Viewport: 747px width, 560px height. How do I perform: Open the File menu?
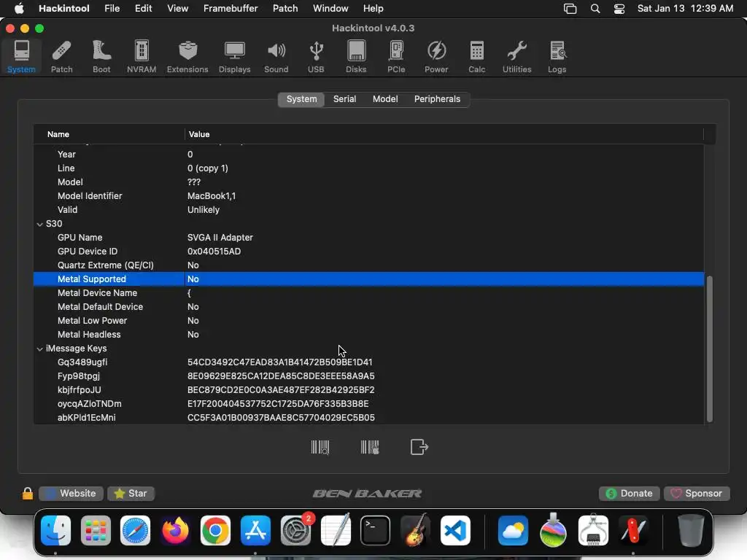(x=112, y=9)
